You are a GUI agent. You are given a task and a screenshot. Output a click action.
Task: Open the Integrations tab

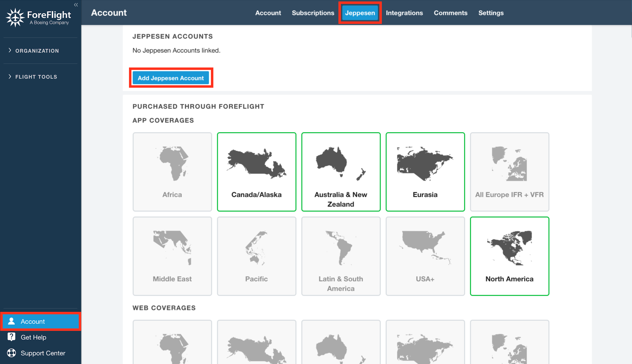[404, 13]
